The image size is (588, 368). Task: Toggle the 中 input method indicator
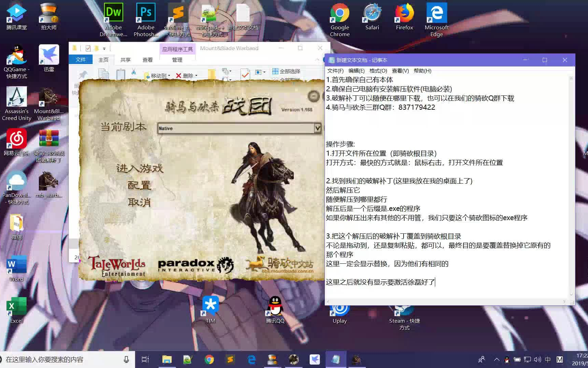[x=548, y=359]
